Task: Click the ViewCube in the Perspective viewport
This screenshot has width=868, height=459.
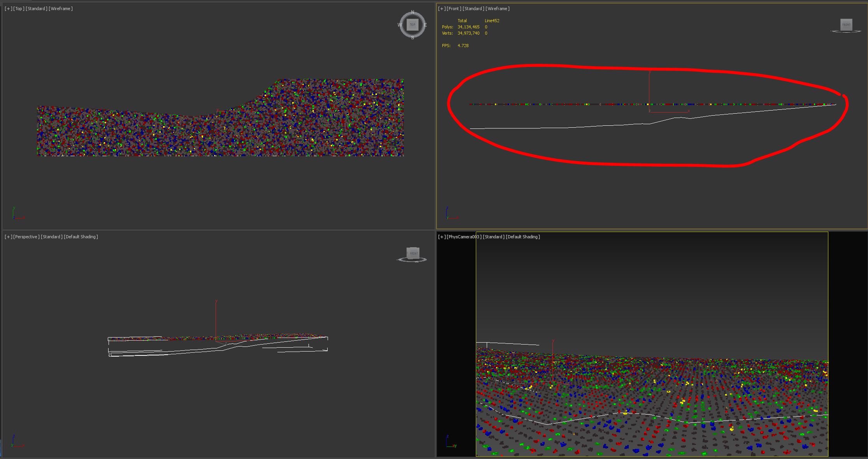Action: point(413,253)
